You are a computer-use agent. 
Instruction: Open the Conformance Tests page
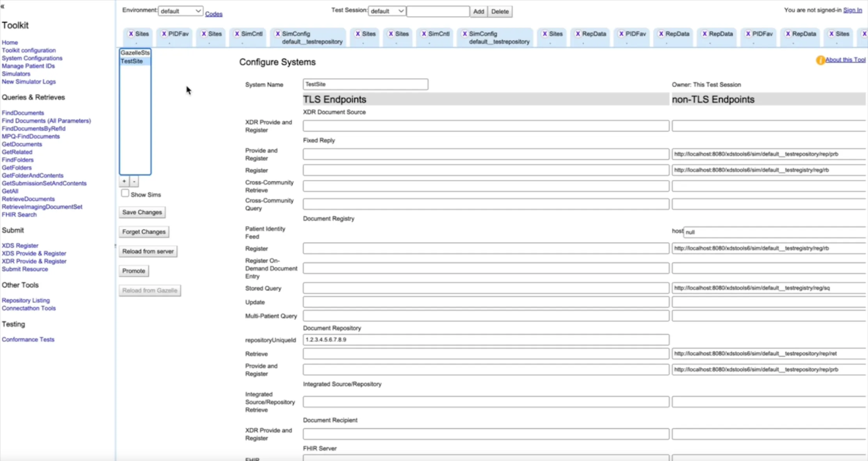[28, 339]
